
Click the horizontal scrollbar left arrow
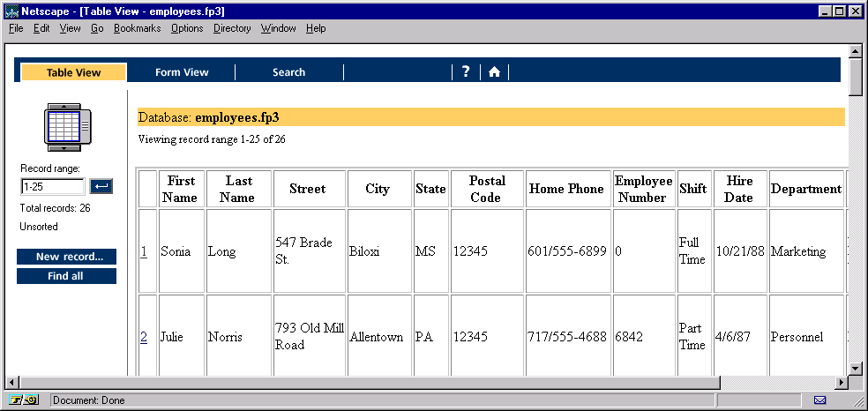pyautogui.click(x=11, y=382)
